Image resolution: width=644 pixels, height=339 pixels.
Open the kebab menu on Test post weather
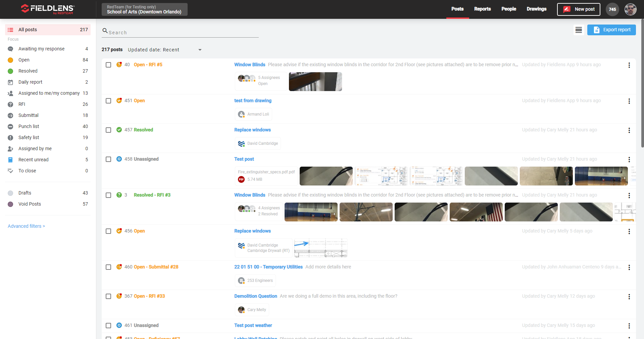[x=629, y=326]
